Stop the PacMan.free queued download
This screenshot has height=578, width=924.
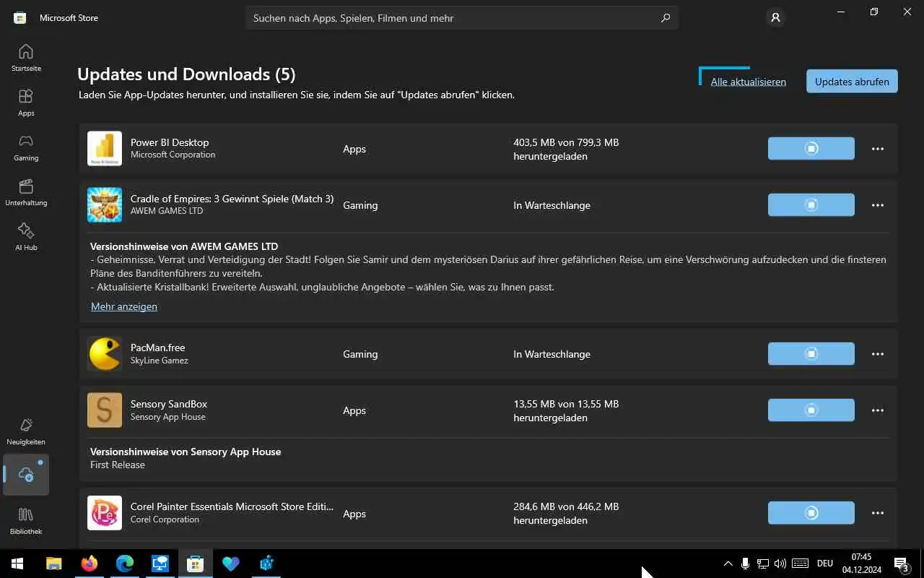click(811, 354)
